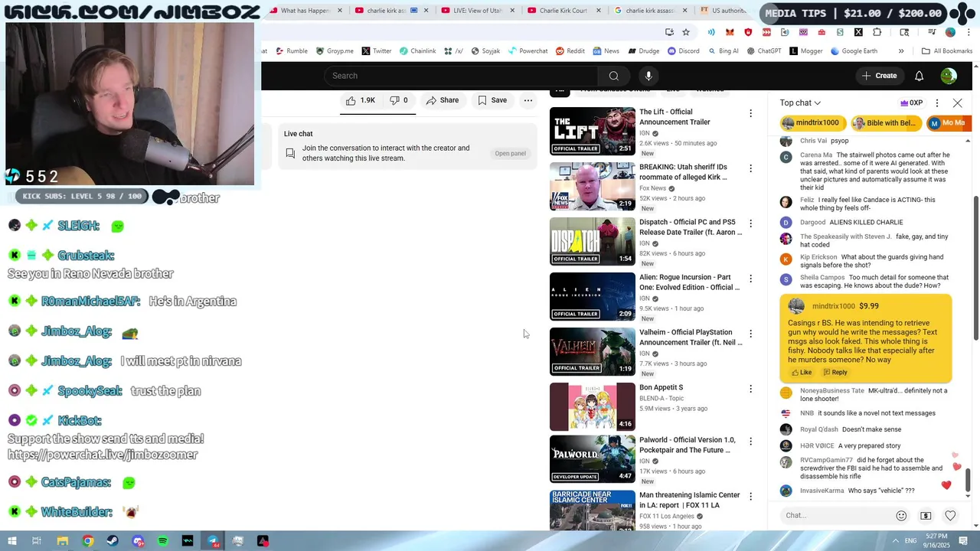Viewport: 980px width, 551px height.
Task: Open Windows Start menu
Action: tap(11, 541)
